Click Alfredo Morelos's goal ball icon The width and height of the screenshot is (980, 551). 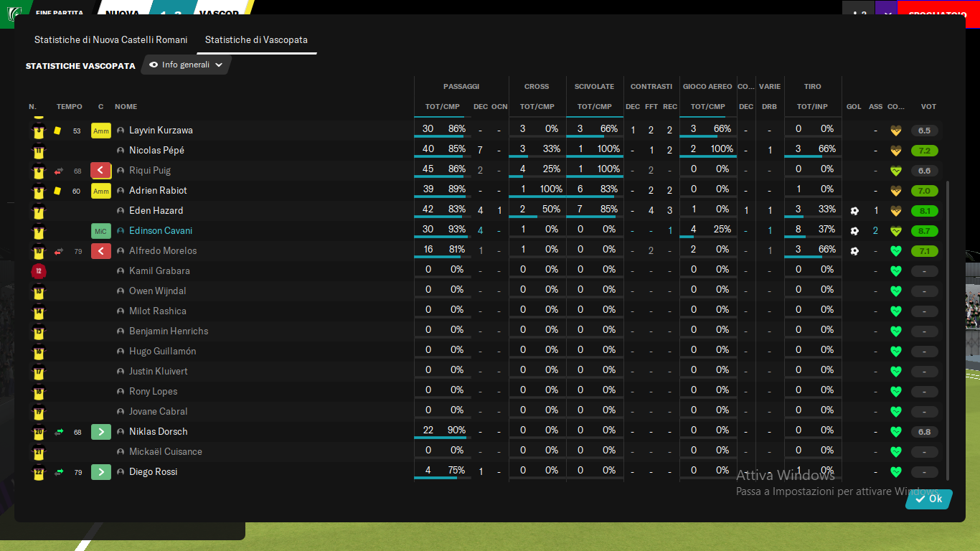click(x=854, y=251)
